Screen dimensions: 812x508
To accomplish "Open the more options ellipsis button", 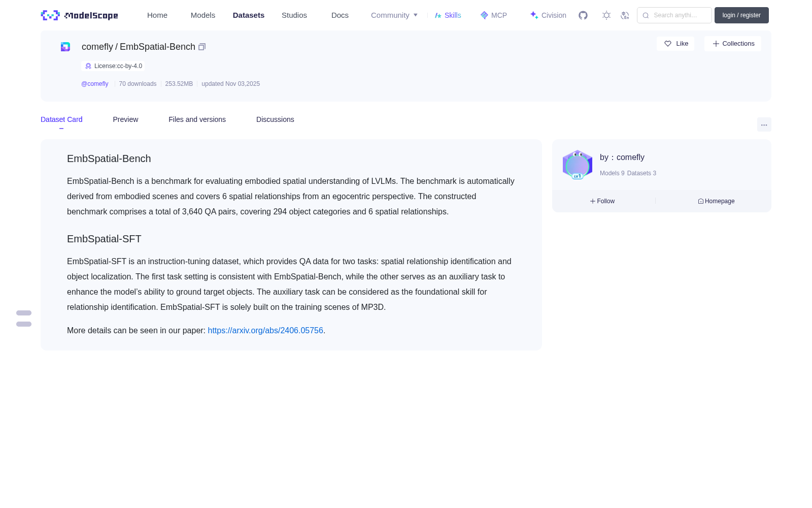I will pyautogui.click(x=764, y=124).
